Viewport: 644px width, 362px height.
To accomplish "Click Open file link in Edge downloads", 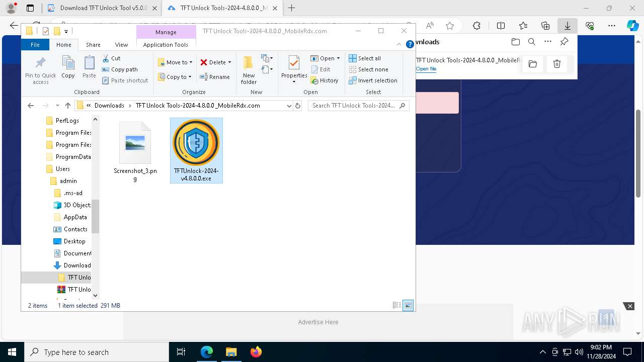I will pyautogui.click(x=426, y=69).
